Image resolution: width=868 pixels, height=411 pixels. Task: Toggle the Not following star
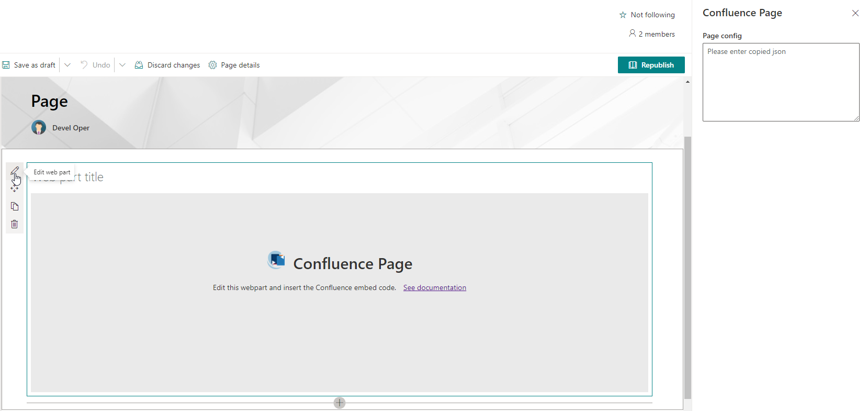click(x=623, y=15)
